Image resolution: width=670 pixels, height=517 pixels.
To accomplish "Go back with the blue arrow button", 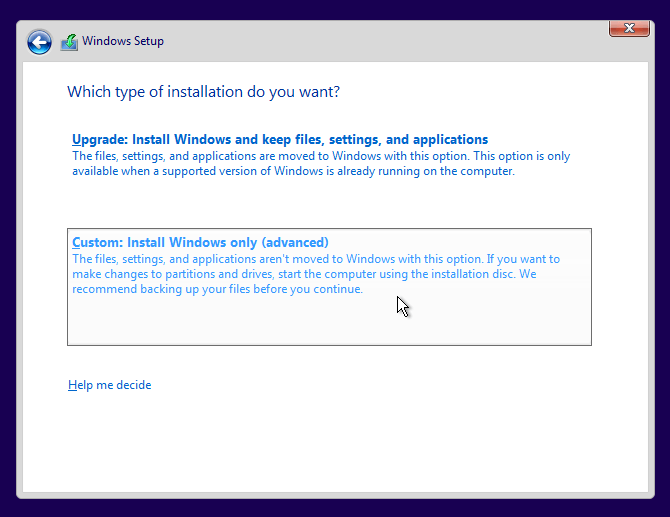I will 39,42.
